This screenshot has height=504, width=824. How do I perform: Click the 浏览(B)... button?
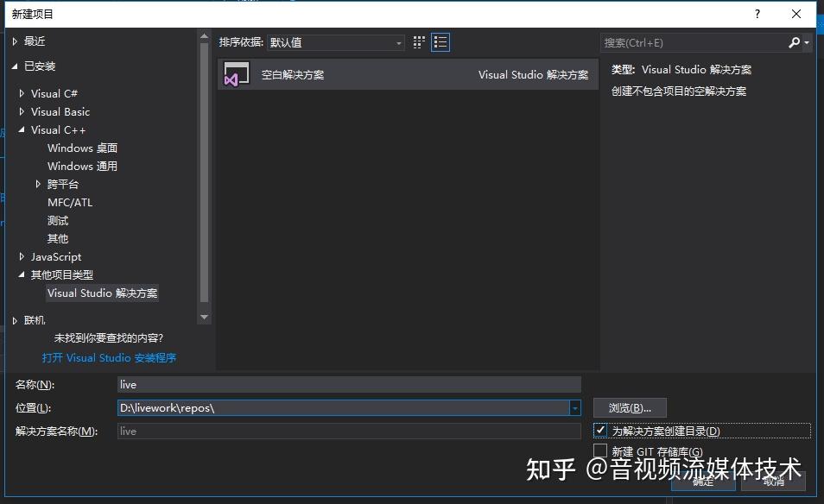point(630,408)
